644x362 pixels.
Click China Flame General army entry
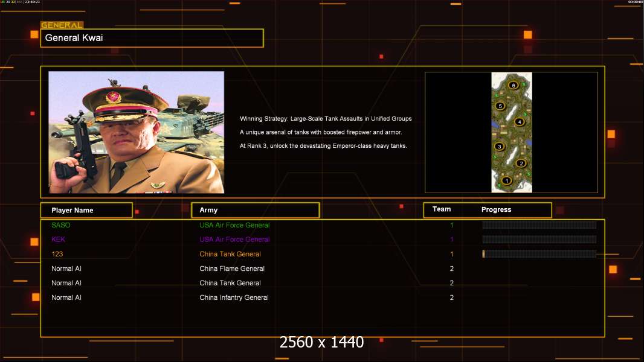pyautogui.click(x=232, y=268)
